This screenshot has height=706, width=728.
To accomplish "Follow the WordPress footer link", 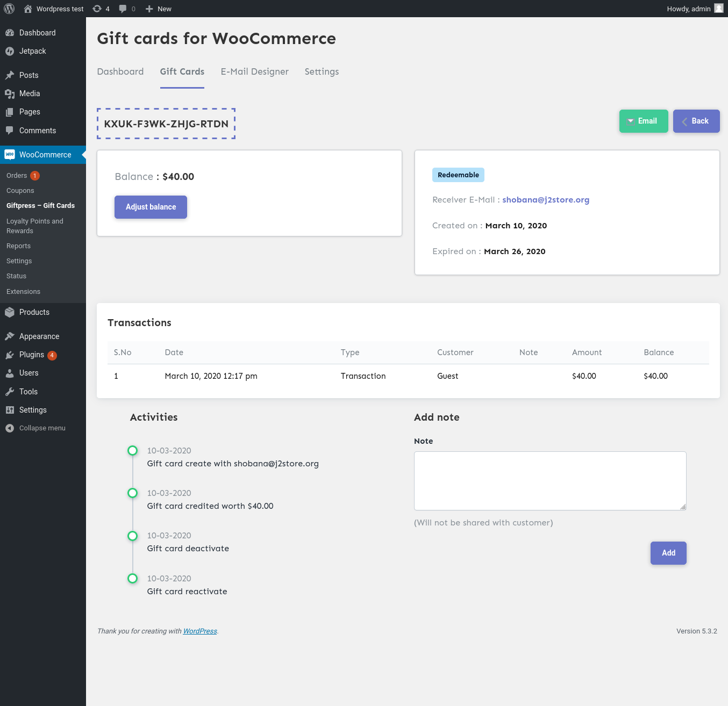I will 200,631.
